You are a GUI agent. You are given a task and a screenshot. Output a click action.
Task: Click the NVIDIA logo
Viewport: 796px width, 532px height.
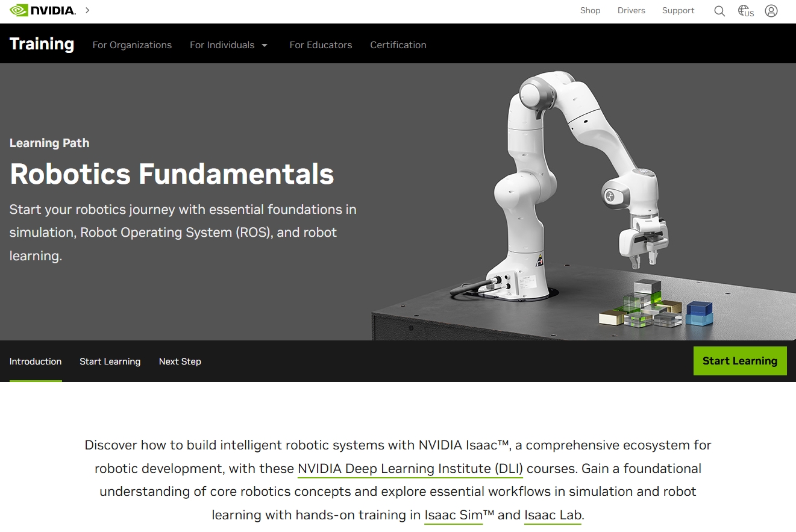click(x=42, y=10)
